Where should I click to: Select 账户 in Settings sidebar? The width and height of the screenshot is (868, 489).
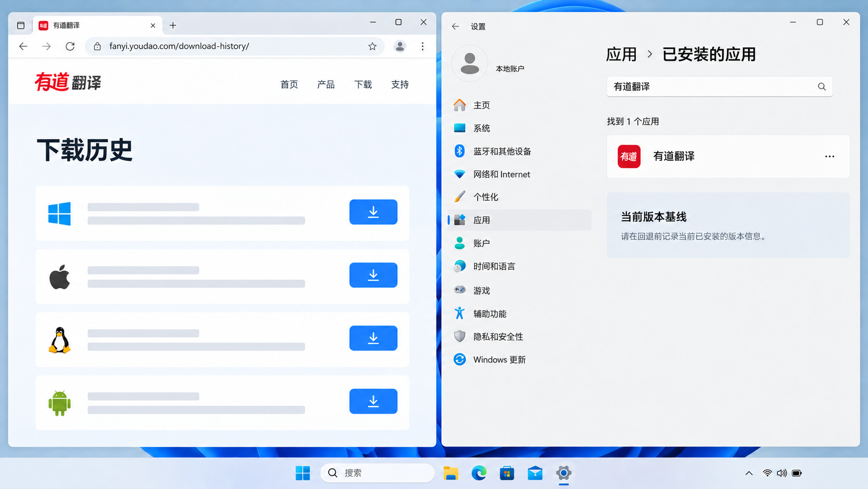[519, 243]
